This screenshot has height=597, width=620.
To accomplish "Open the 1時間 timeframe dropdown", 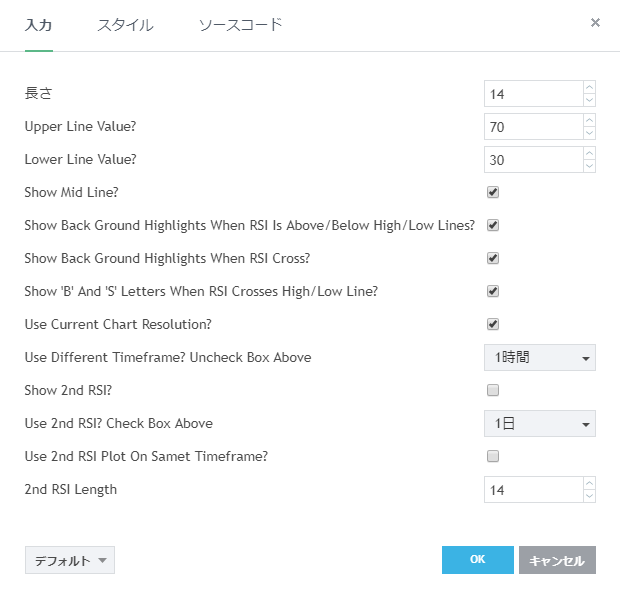I will tap(539, 357).
